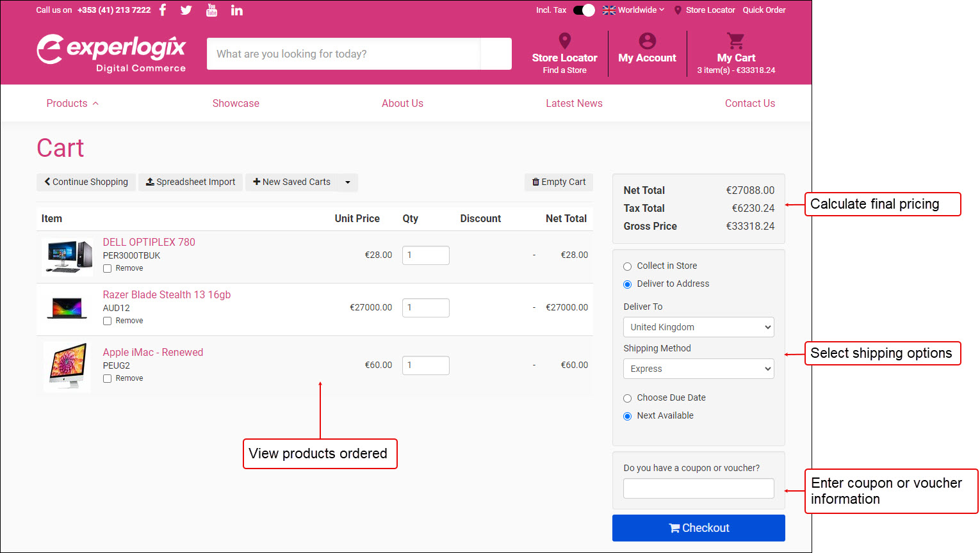Viewport: 980px width, 553px height.
Task: Expand the New Saved Carts arrow
Action: point(347,182)
